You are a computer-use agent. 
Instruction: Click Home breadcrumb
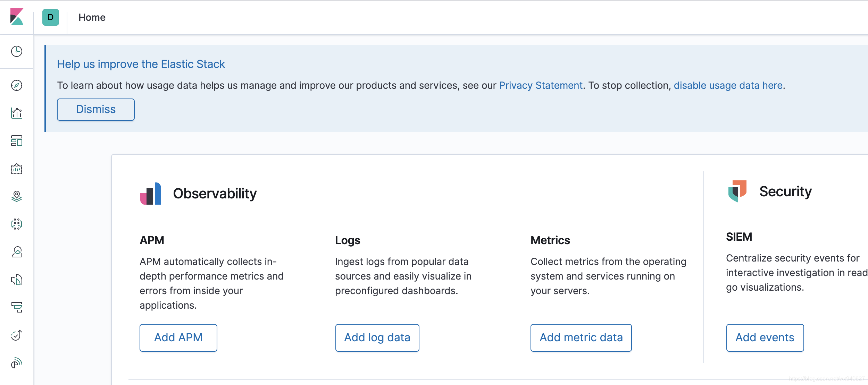[x=92, y=17]
